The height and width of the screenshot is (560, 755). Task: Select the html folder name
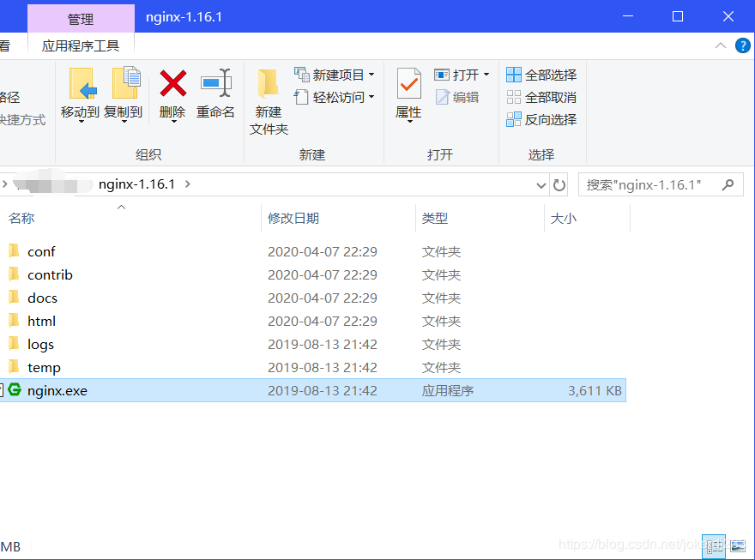pos(41,321)
